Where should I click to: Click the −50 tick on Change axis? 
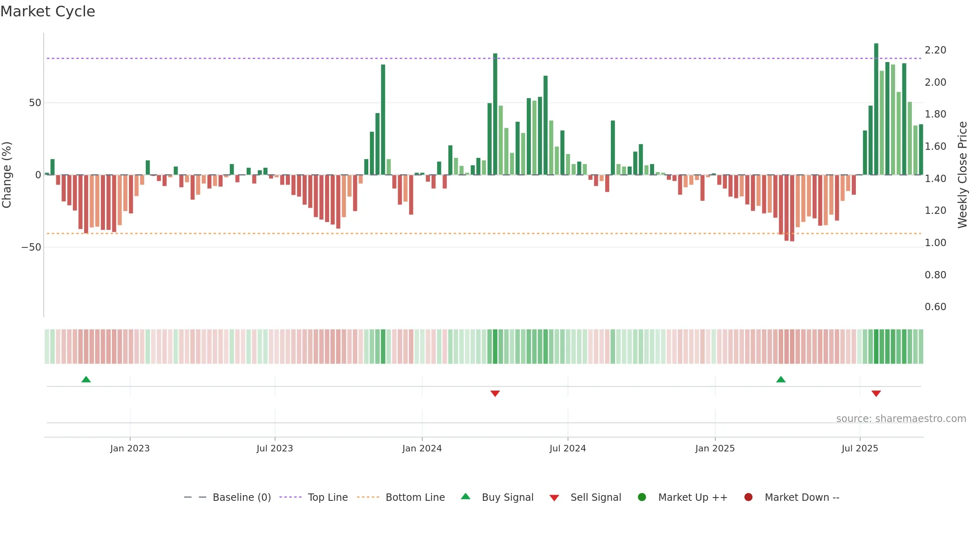pos(31,247)
